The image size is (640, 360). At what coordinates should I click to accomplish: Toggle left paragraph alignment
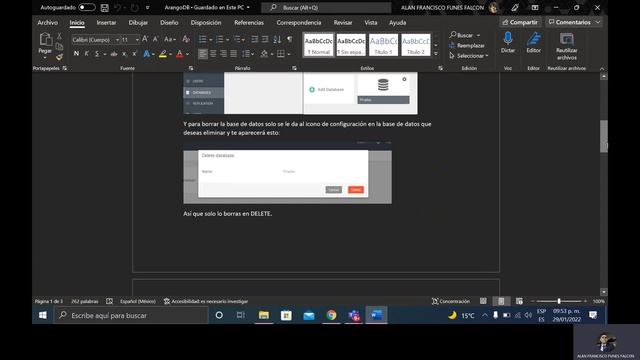203,54
